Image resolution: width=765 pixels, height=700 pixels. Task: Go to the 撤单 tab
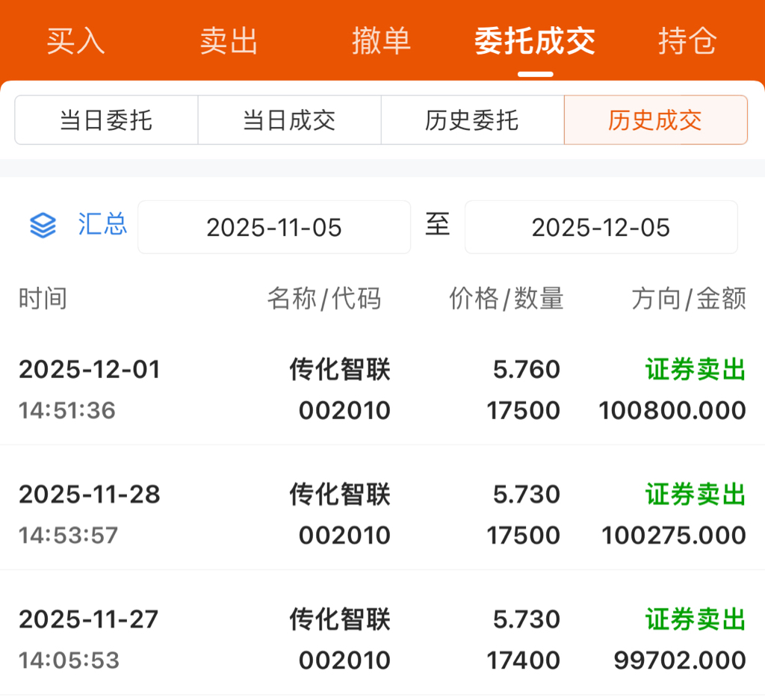pos(382,41)
